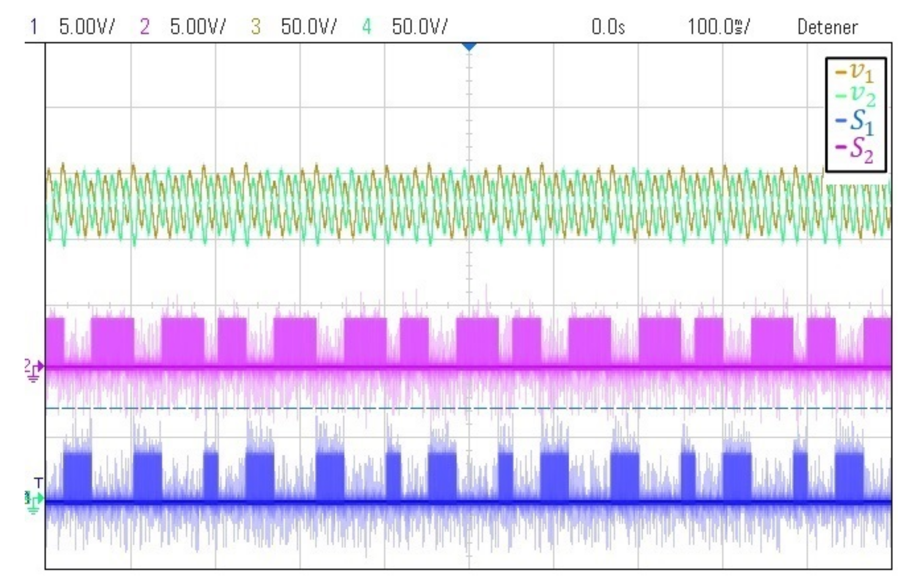Click channel 1 scale 5.00V/ readout

click(x=87, y=27)
